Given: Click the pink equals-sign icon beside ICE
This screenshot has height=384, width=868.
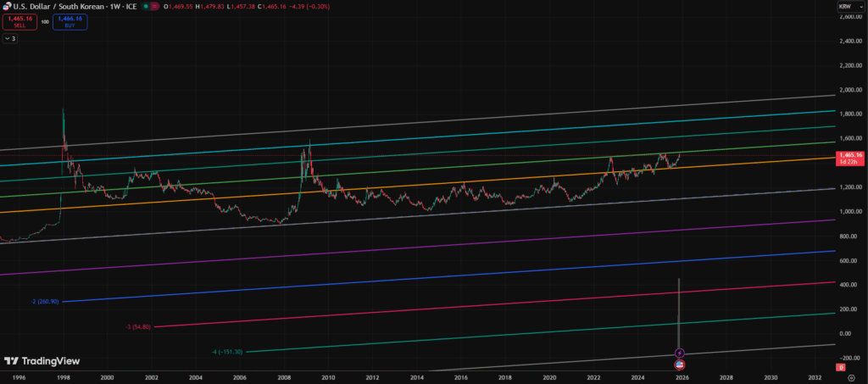Looking at the screenshot, I should click(154, 7).
